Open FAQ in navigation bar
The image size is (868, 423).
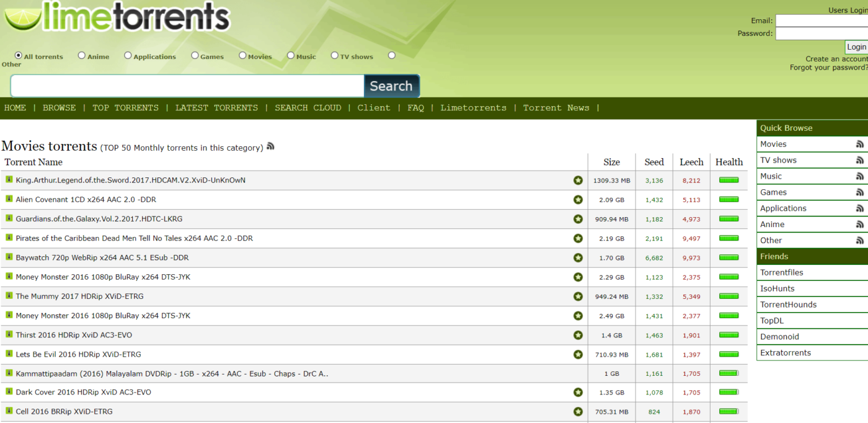[x=415, y=108]
